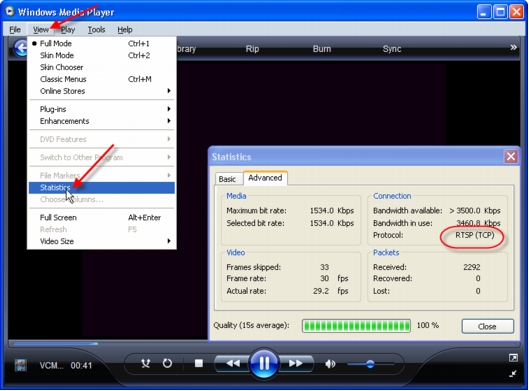Click the Maximum bit rate 1534.0 value
The image size is (529, 391).
(332, 211)
